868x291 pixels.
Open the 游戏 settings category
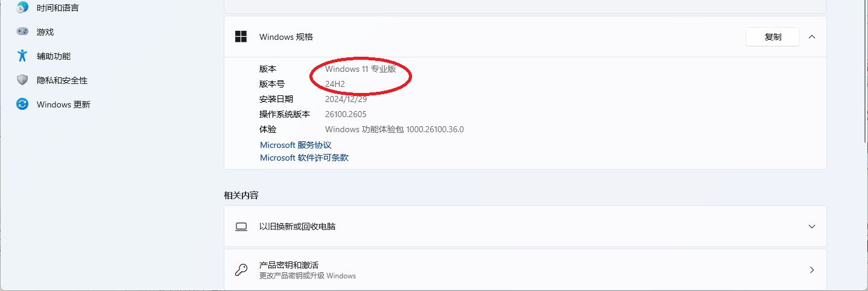45,32
